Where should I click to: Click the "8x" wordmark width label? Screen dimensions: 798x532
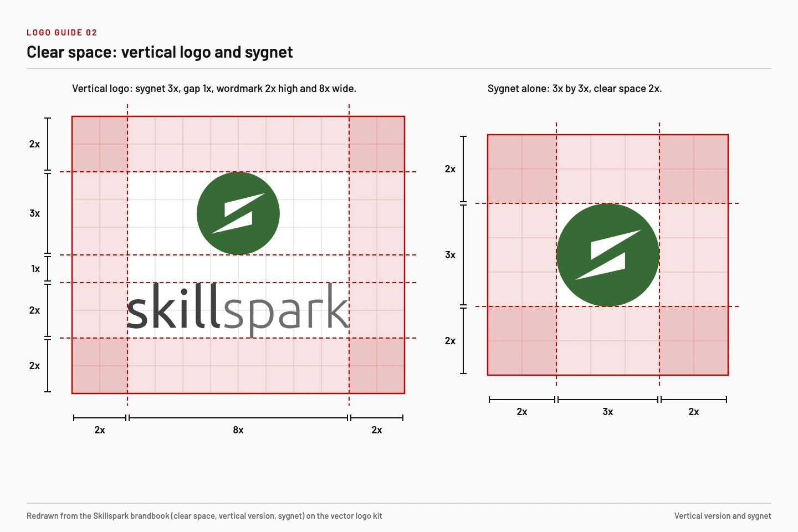(x=238, y=430)
